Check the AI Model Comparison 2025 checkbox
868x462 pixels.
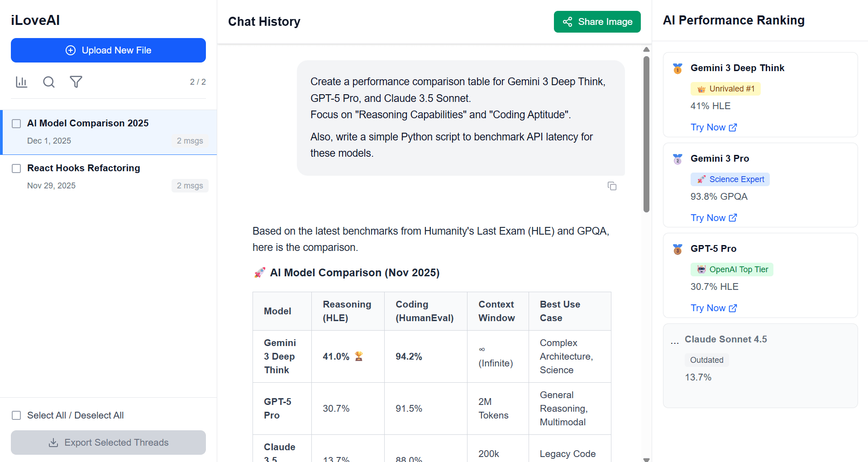click(x=16, y=123)
